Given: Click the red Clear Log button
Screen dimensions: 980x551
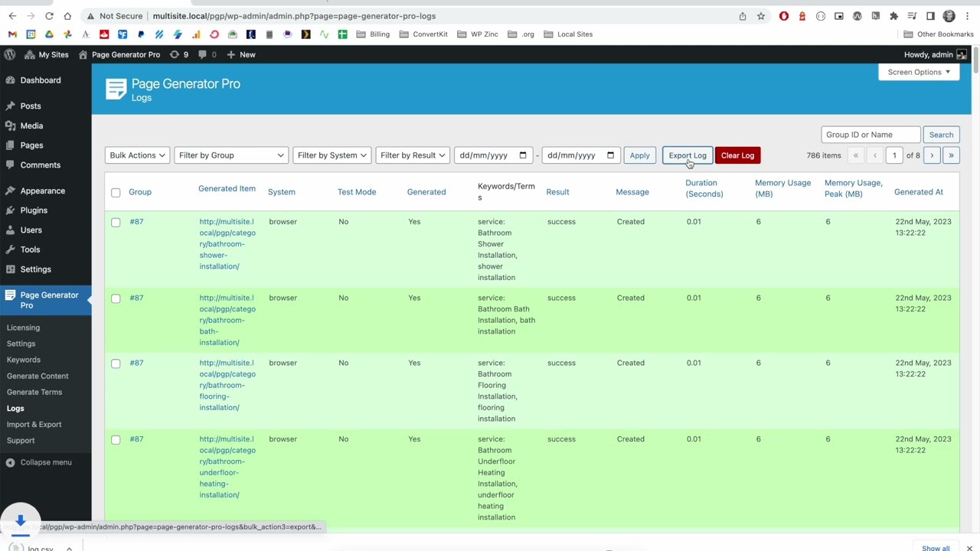Looking at the screenshot, I should 737,155.
